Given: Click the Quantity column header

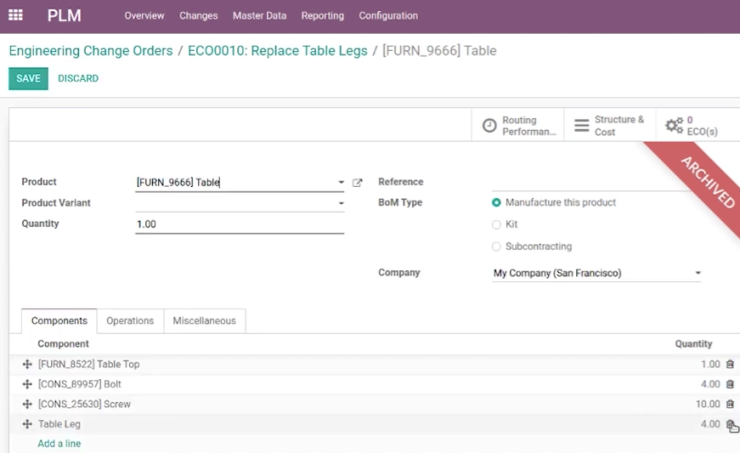Looking at the screenshot, I should pos(693,344).
